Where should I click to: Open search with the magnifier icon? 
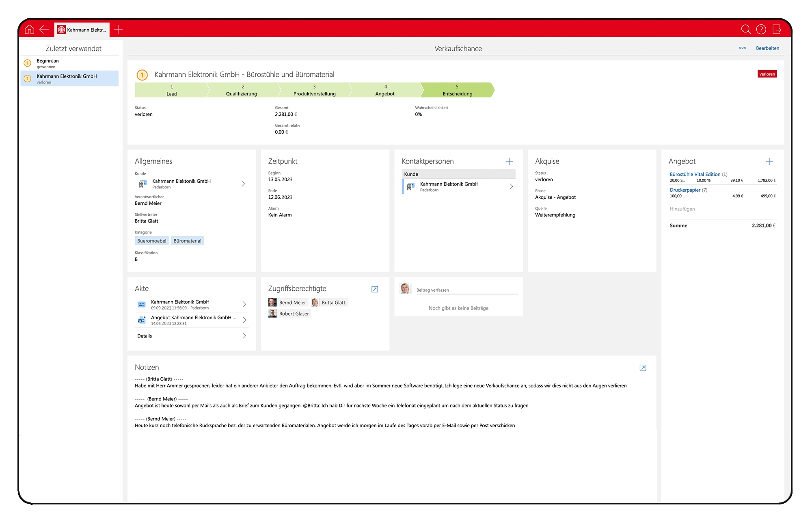[x=745, y=29]
